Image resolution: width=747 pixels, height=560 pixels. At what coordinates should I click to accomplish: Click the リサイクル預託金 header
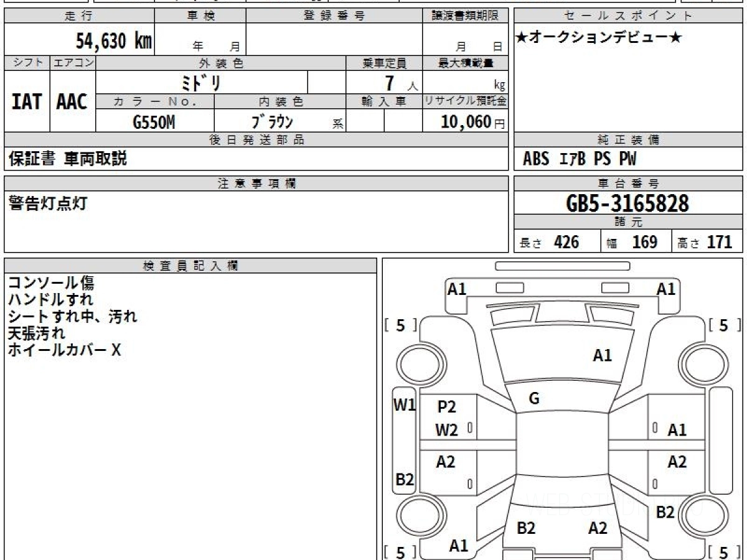coord(465,101)
